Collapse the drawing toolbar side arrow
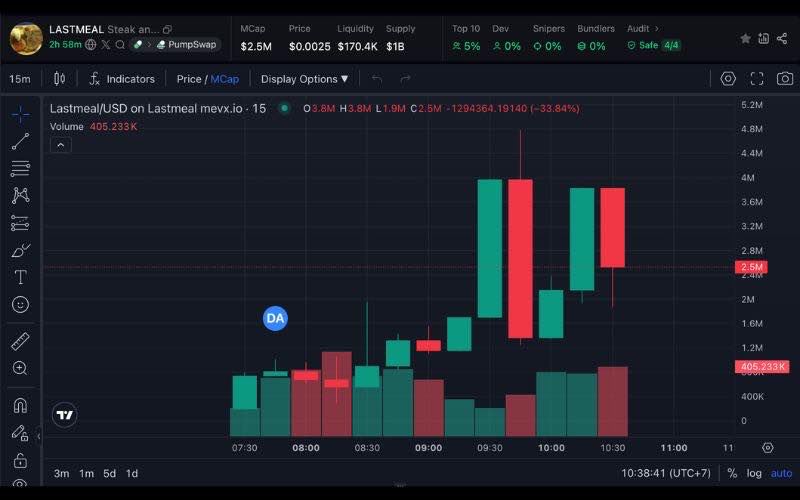The width and height of the screenshot is (800, 500). coord(38,436)
